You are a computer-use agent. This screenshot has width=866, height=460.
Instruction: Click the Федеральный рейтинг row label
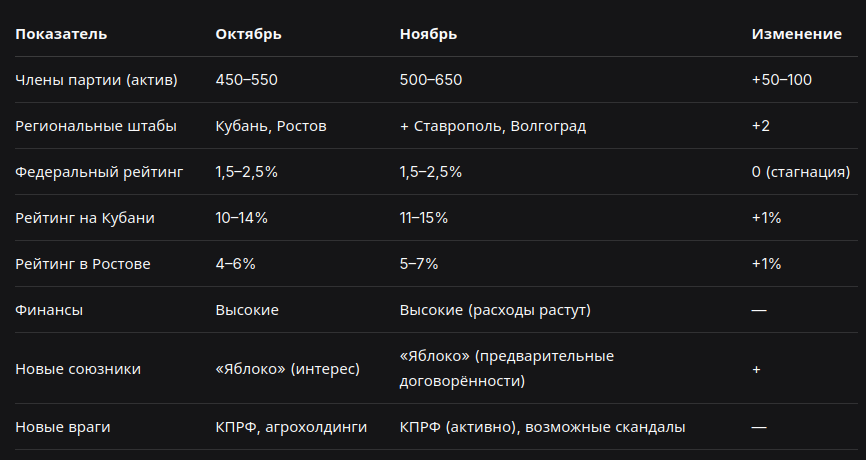click(x=99, y=172)
